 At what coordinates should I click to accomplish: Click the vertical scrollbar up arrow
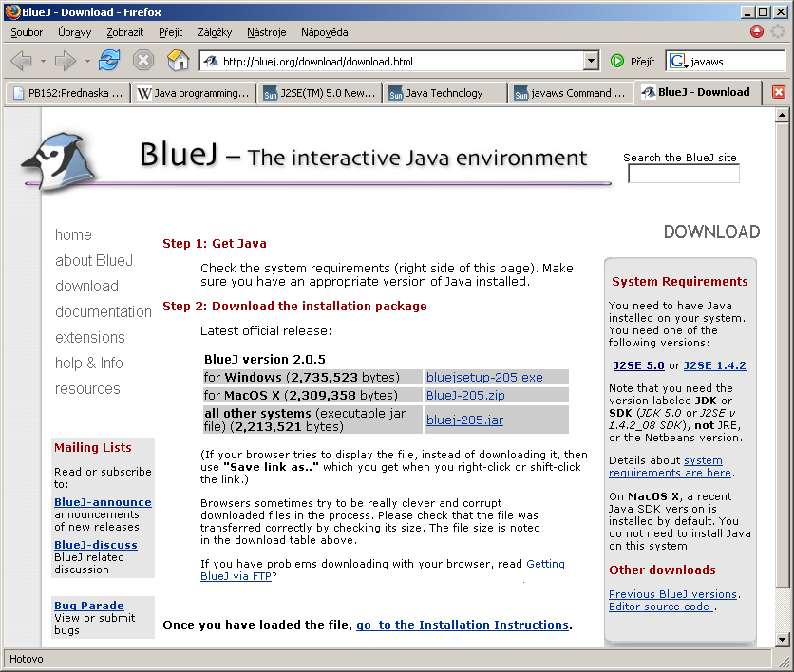[x=783, y=116]
